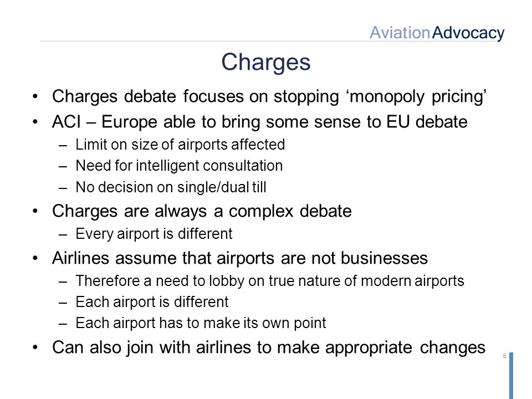Click the AviationAdvocacy logo
Screen dimensions: 532x399
pos(437,33)
